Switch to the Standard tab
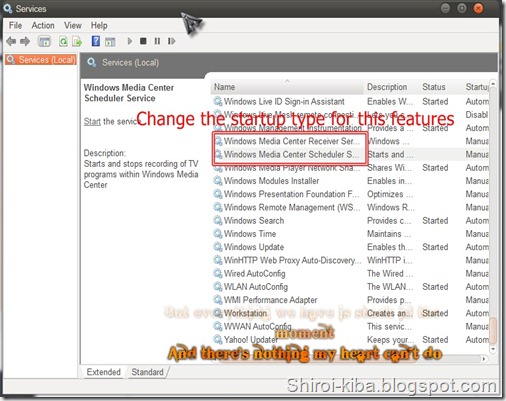Viewport: 506px width, 401px height. click(x=147, y=372)
